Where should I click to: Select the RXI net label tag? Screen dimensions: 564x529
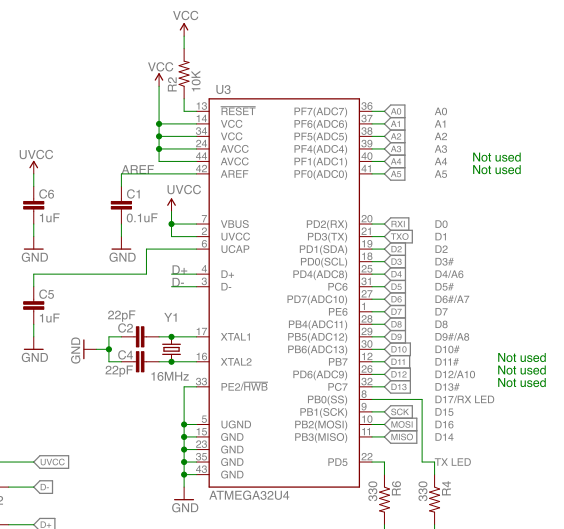tap(397, 224)
